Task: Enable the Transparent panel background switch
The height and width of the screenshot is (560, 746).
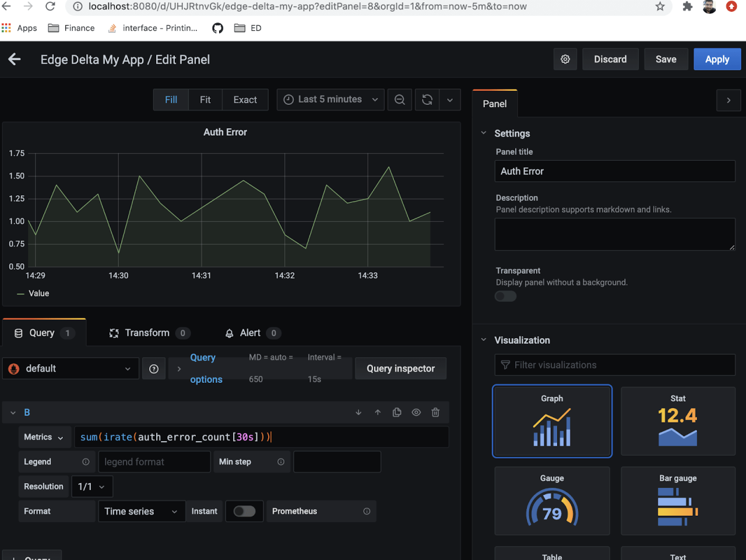Action: click(505, 297)
